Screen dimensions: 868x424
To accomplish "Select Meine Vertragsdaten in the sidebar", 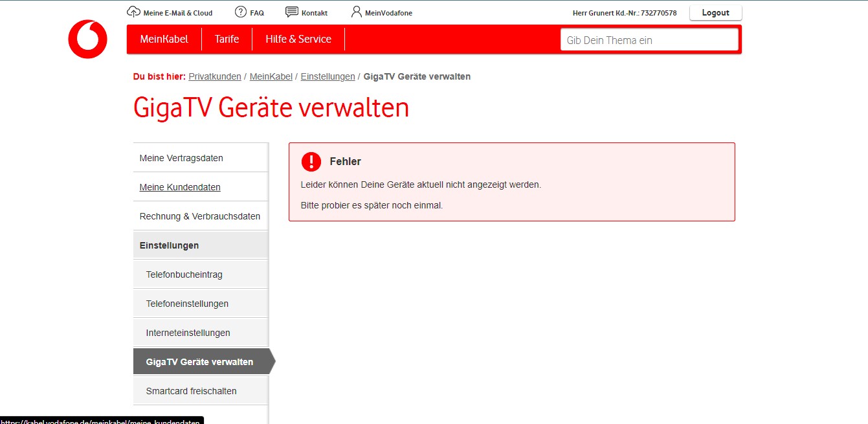I will click(x=201, y=158).
